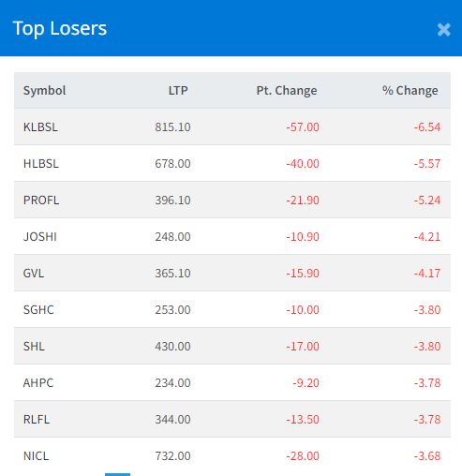This screenshot has height=476, width=462.
Task: Click the GVL symbol
Action: pyautogui.click(x=34, y=274)
